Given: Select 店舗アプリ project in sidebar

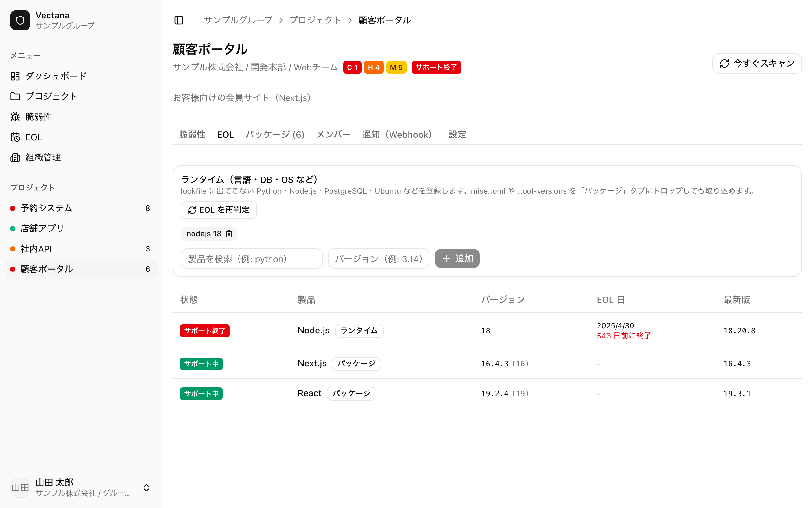Looking at the screenshot, I should [x=81, y=229].
